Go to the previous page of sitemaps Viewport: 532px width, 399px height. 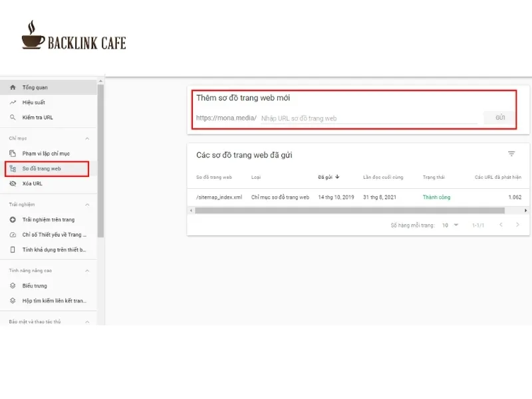pyautogui.click(x=501, y=225)
